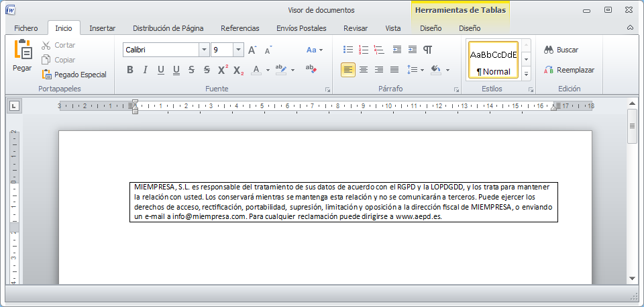Click the Pegar clipboard icon
This screenshot has width=644, height=307.
(x=22, y=50)
